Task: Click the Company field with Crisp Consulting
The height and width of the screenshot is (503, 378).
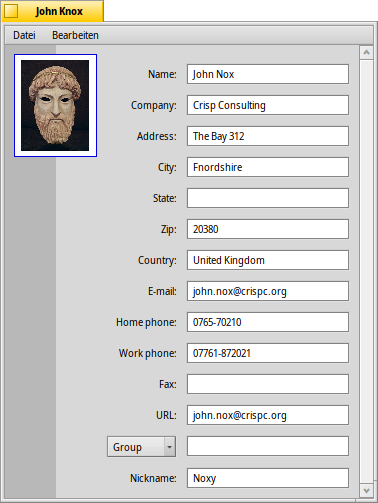Action: 268,105
